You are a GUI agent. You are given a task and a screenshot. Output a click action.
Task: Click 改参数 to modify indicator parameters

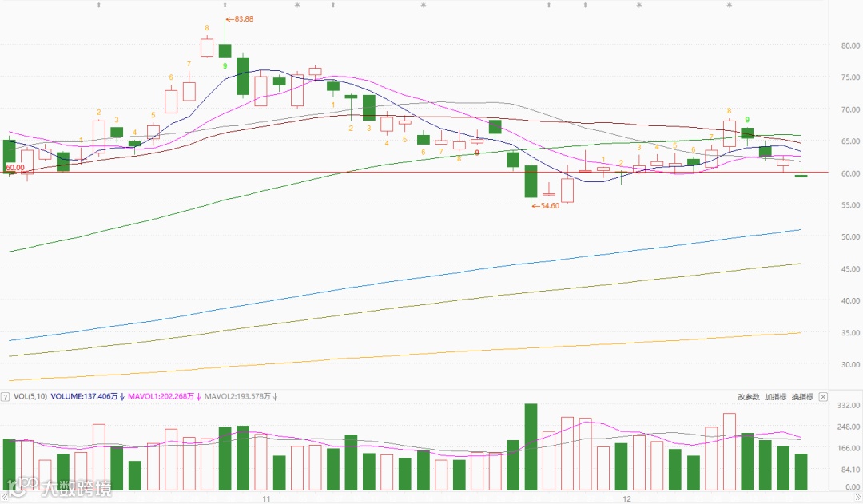click(749, 397)
